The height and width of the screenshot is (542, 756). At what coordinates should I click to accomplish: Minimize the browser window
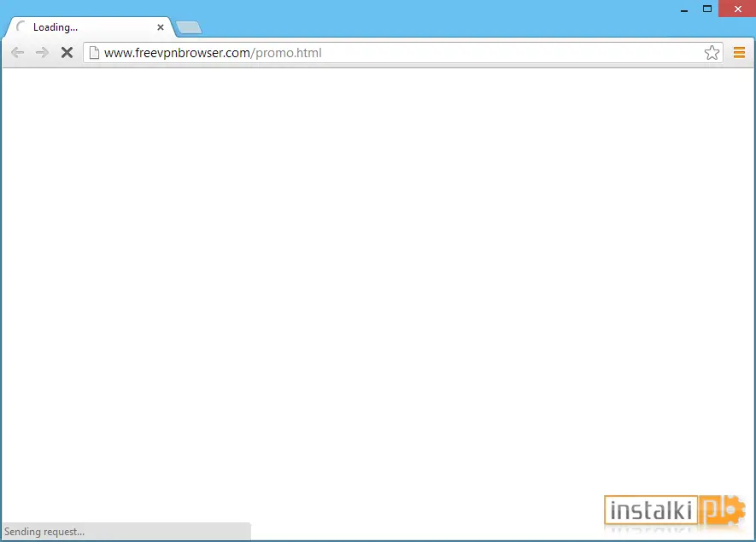pos(683,9)
